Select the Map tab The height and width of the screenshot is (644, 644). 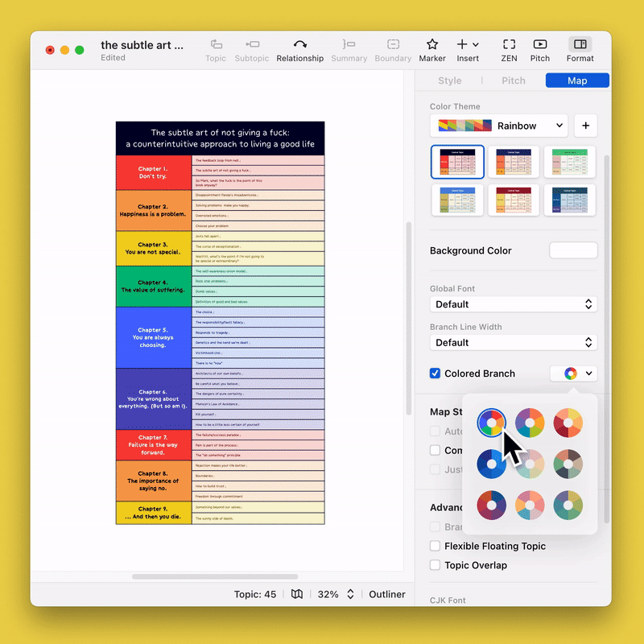(577, 80)
